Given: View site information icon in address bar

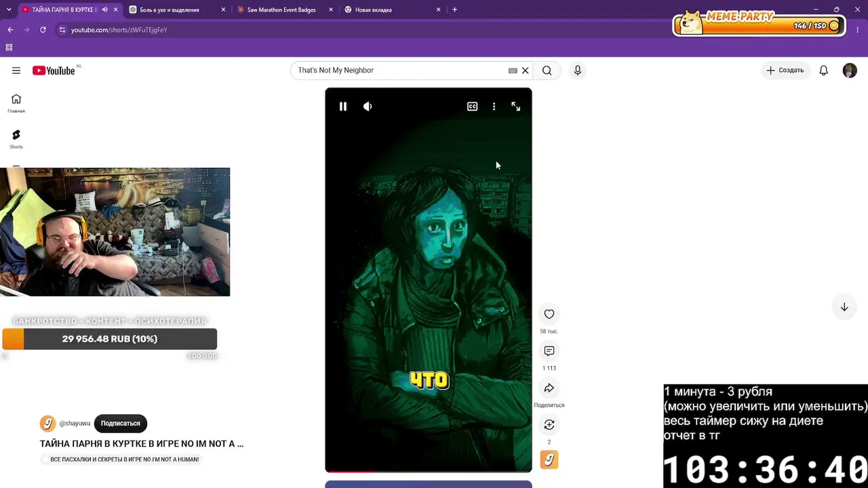Looking at the screenshot, I should 62,30.
